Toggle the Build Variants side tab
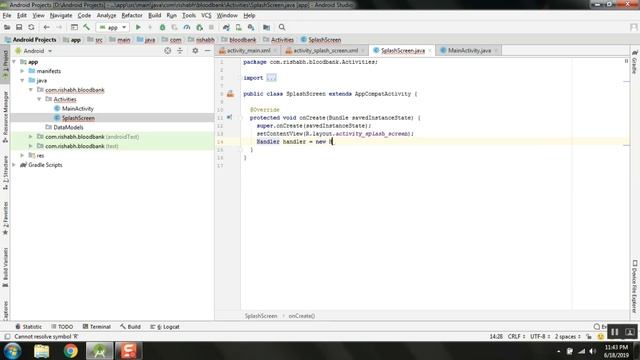The image size is (640, 360). (5, 267)
